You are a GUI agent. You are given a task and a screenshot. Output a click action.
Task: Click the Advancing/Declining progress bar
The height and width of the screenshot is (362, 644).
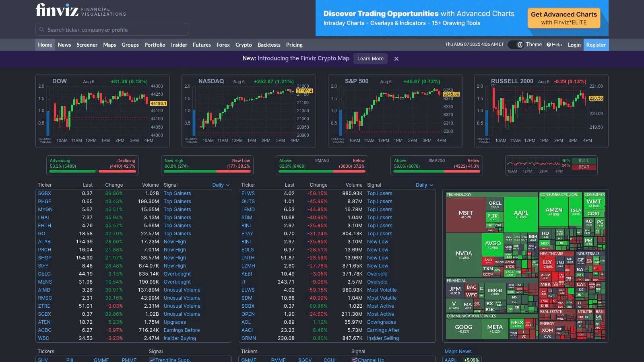click(x=93, y=171)
